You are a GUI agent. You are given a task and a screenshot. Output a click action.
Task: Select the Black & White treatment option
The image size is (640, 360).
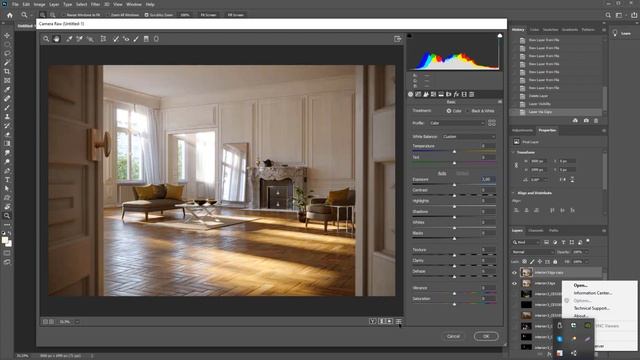pyautogui.click(x=482, y=111)
